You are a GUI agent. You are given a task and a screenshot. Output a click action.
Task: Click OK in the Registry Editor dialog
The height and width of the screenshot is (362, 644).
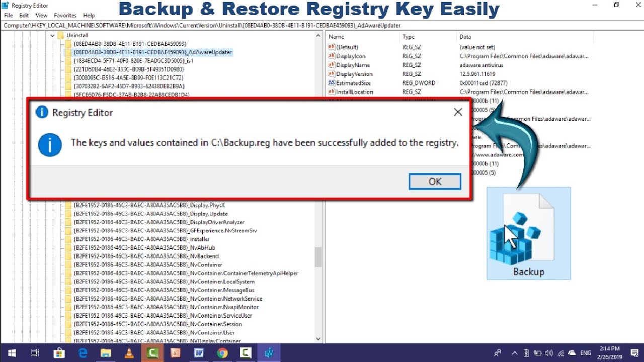tap(435, 182)
